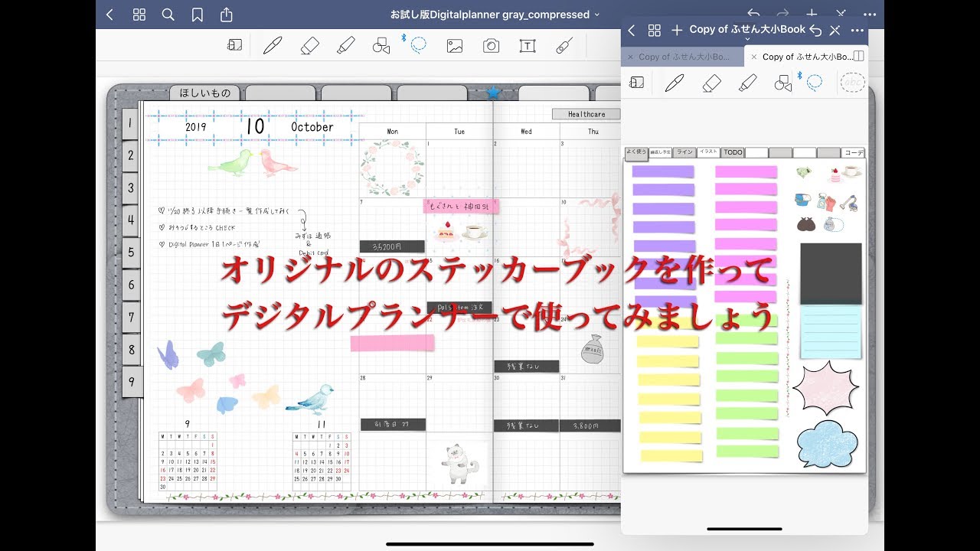Open search in the main planner window
The height and width of the screenshot is (551, 980).
(168, 15)
